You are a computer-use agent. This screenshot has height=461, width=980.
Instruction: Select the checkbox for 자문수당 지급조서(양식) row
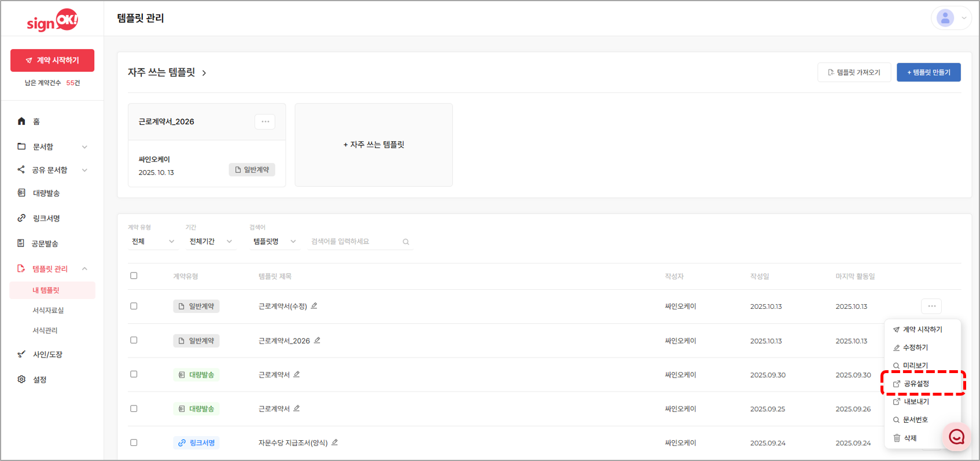[134, 442]
